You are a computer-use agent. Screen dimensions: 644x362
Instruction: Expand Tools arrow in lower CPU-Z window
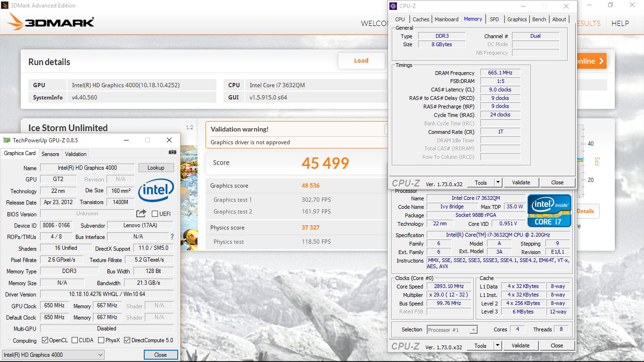(497, 346)
